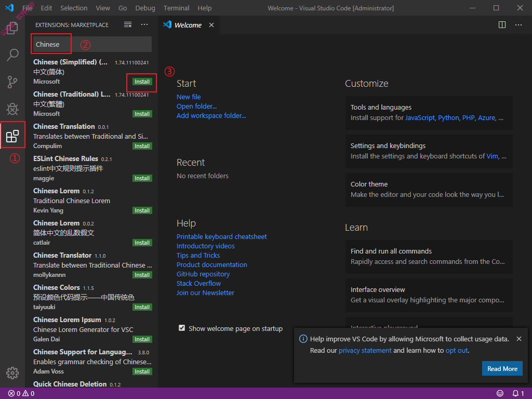Viewport: 532px width, 399px height.
Task: Click the Vim keybindings link
Action: click(492, 156)
